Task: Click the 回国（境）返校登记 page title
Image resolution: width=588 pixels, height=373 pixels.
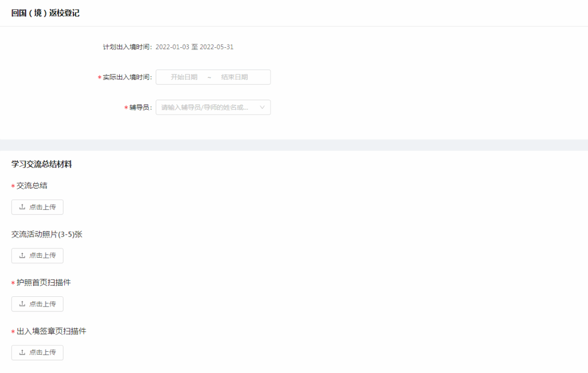Action: coord(45,13)
